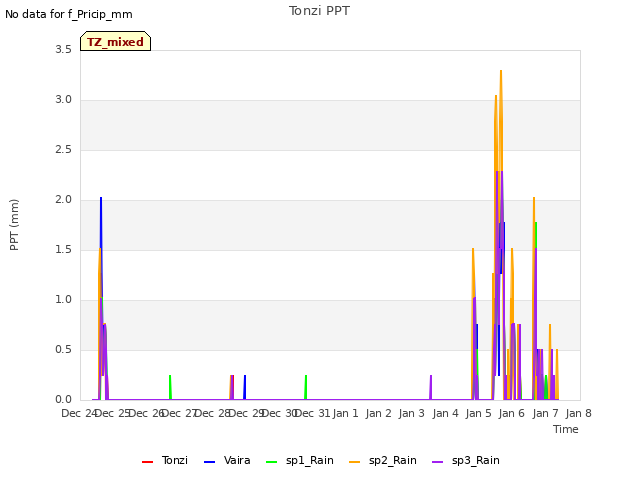Screen dimensions: 640x480
Task: Click the 1.0 y-axis tick label
Action: coord(64,300)
